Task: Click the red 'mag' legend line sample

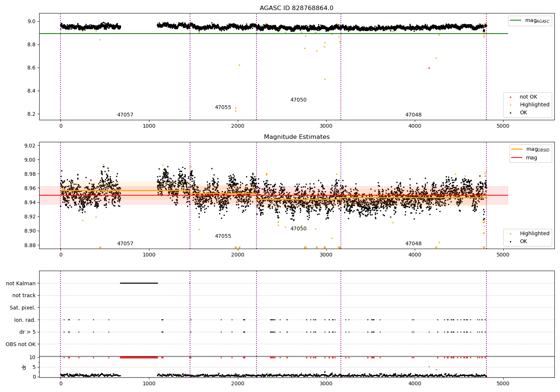Action: click(x=517, y=158)
